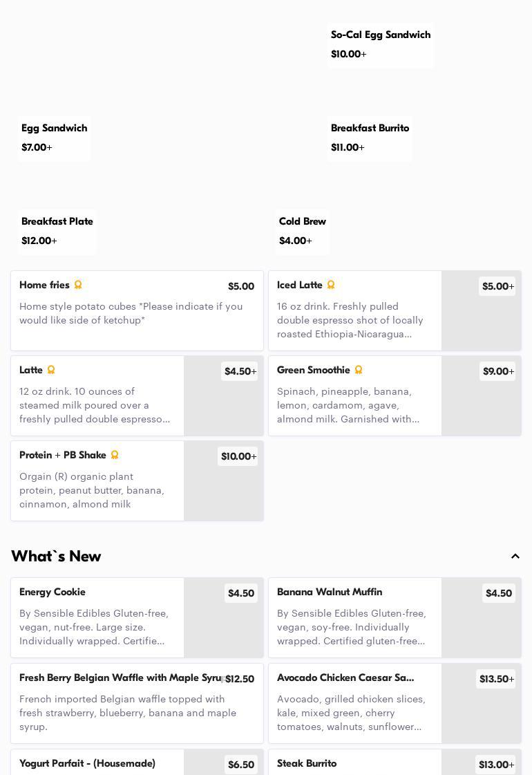This screenshot has width=532, height=775.
Task: Click the Green Smoothie $9.00+ price
Action: (x=497, y=371)
